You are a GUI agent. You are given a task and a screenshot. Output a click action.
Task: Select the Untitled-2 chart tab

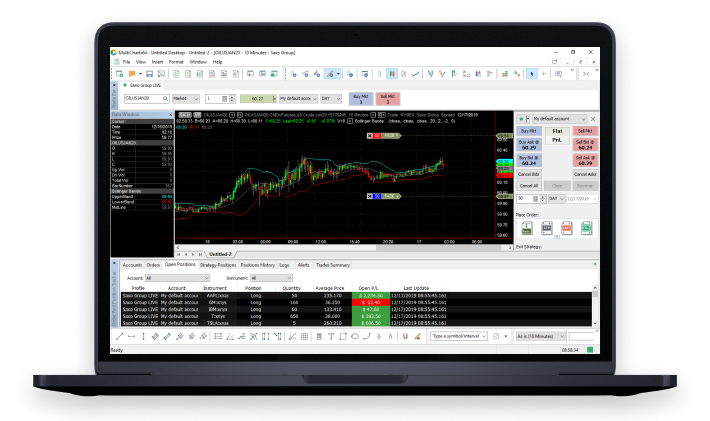click(x=221, y=254)
